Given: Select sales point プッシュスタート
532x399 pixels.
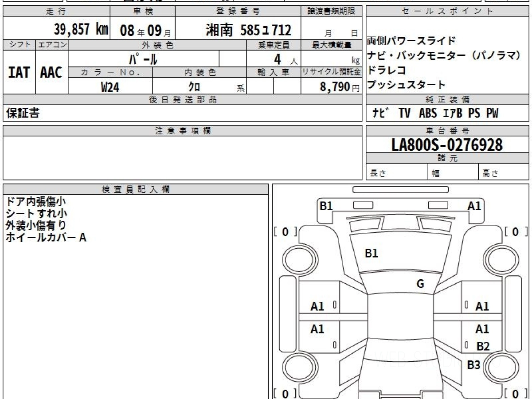Looking at the screenshot, I should (x=407, y=85).
